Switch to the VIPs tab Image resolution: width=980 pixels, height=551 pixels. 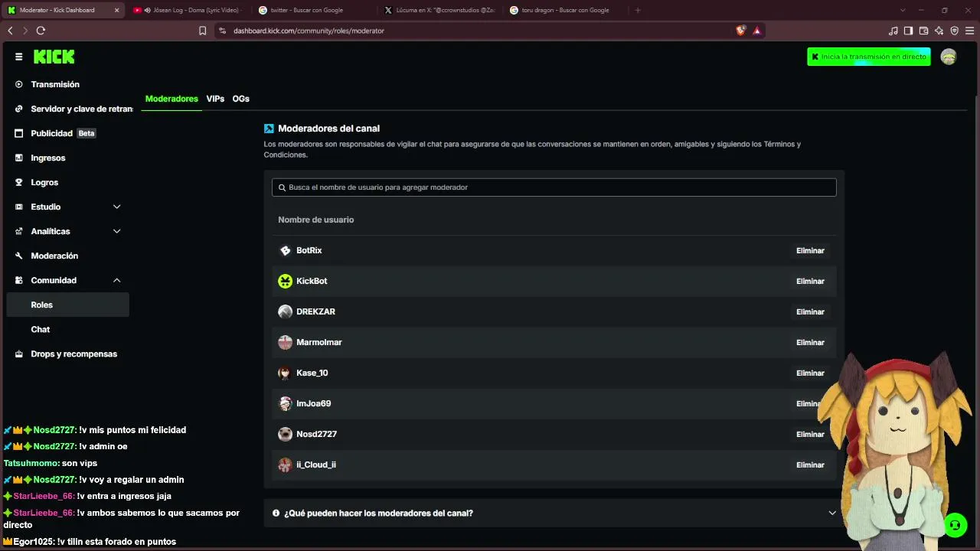click(x=215, y=99)
